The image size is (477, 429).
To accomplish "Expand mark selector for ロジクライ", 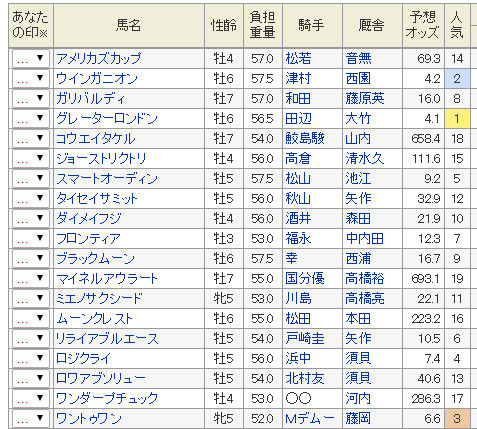I will 31,359.
